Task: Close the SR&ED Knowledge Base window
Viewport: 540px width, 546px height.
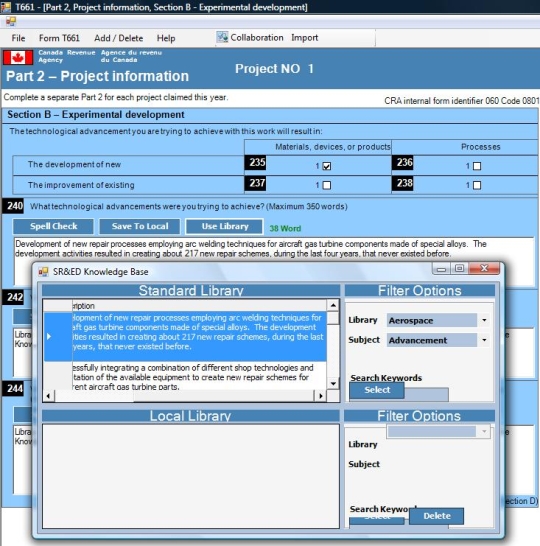Action: [x=484, y=268]
